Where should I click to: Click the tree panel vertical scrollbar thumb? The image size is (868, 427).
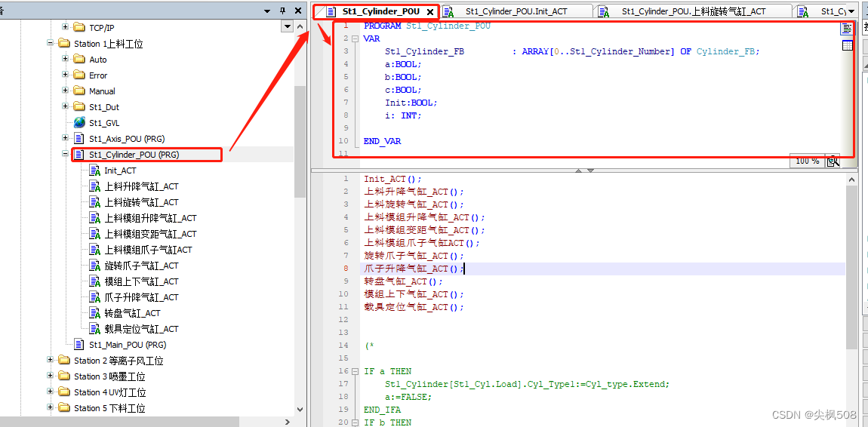300,141
